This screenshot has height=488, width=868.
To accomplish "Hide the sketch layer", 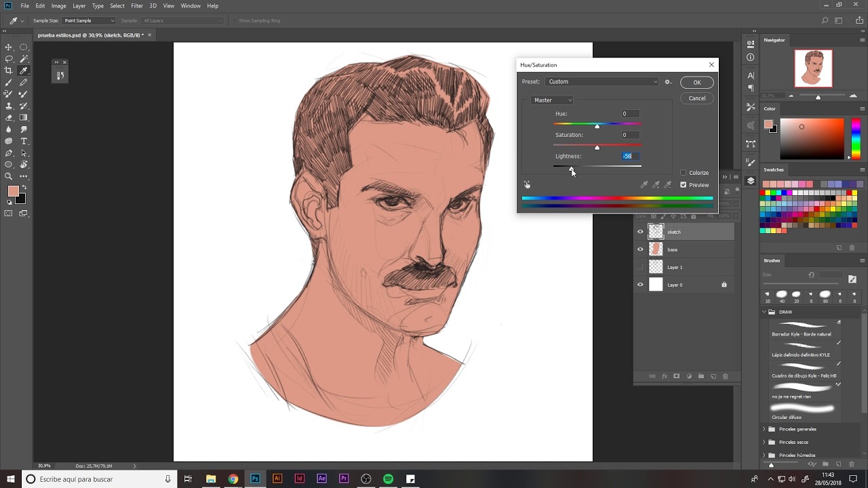I will click(640, 232).
